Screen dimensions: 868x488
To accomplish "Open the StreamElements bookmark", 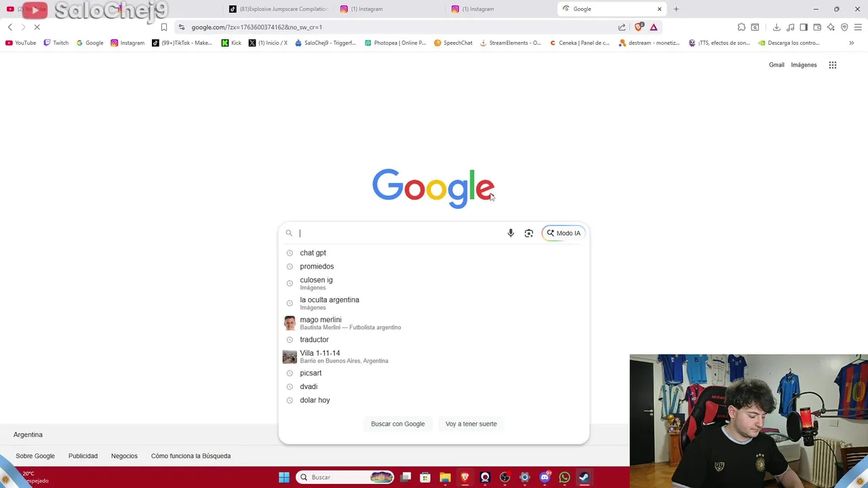I will point(511,43).
